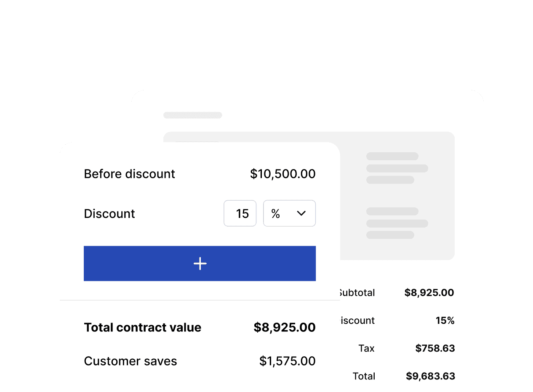Viewport: 533px width, 392px height.
Task: Click the Total contract value label
Action: [142, 328]
